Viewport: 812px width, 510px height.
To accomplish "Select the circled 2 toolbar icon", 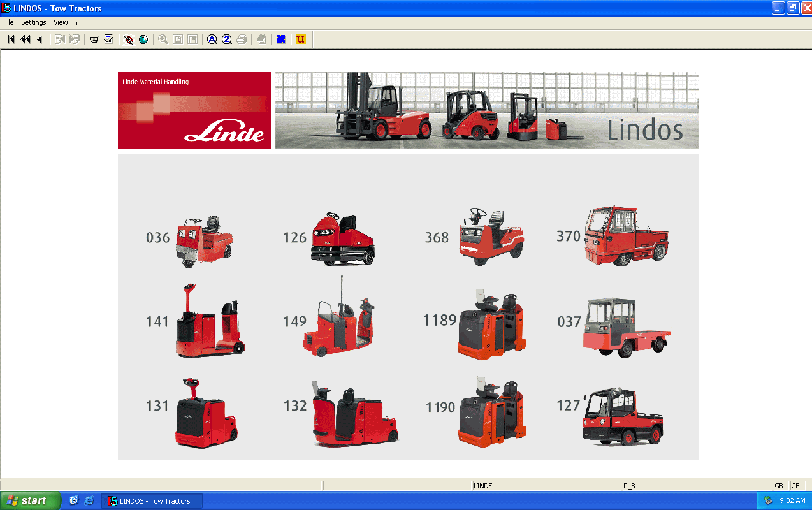I will click(226, 39).
